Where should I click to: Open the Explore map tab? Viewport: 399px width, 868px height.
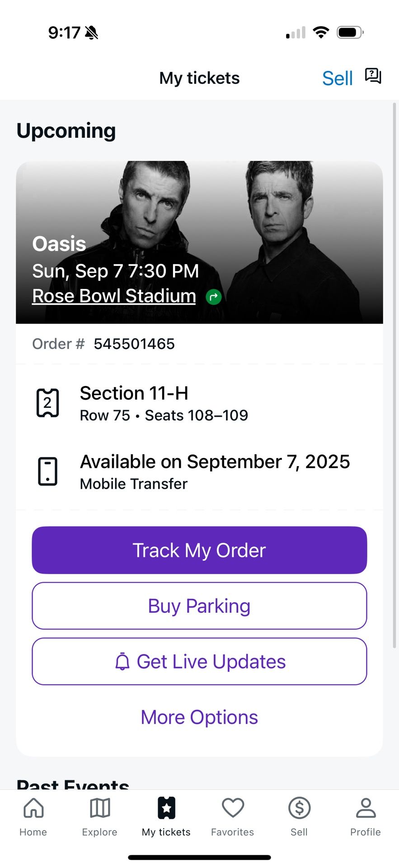(x=99, y=816)
